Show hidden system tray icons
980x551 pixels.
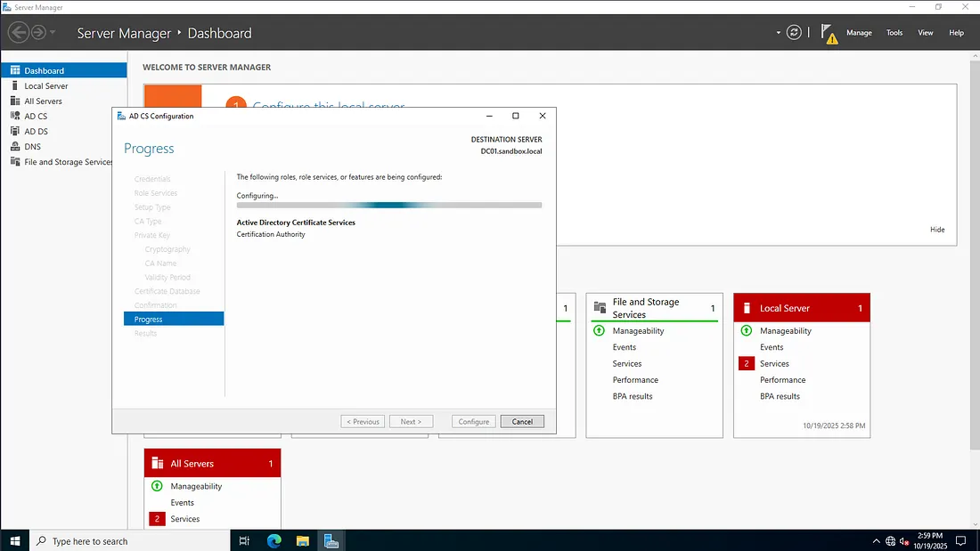[875, 540]
